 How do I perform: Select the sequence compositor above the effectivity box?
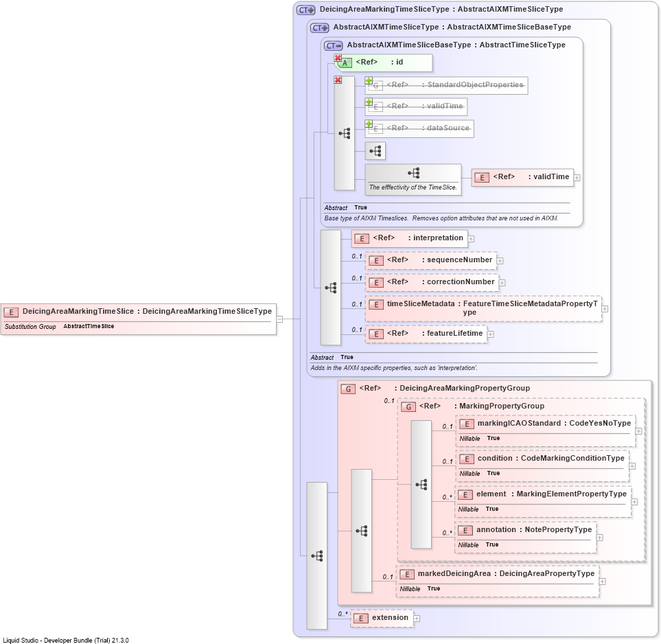pyautogui.click(x=375, y=151)
